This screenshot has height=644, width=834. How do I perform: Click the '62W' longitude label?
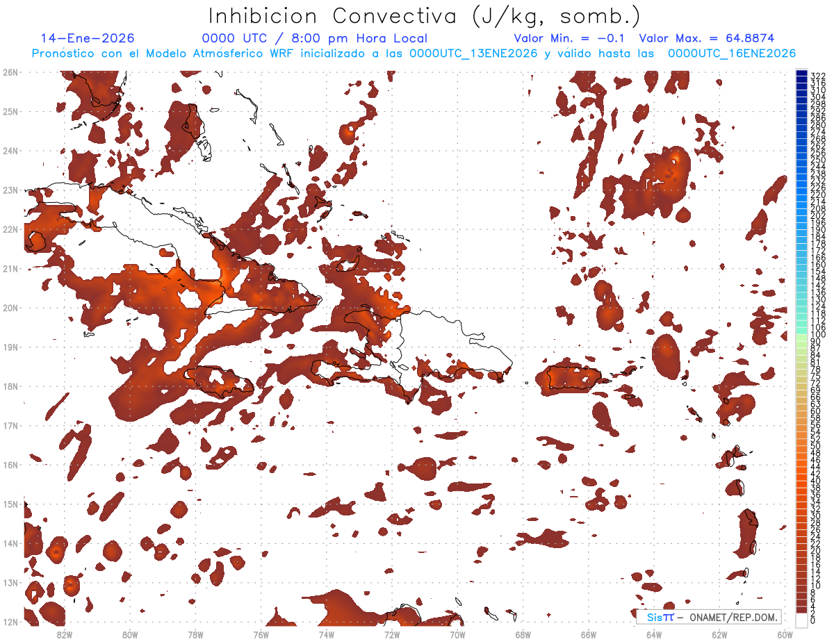click(x=719, y=634)
